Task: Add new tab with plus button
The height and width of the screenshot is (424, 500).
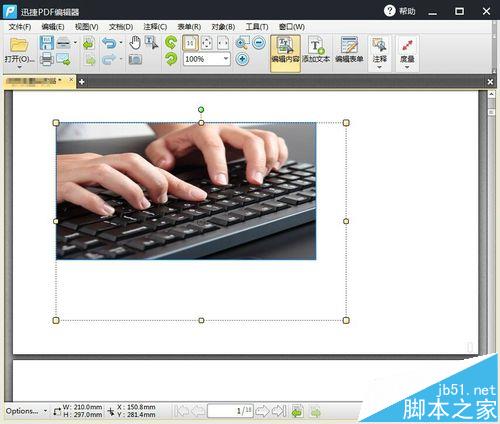Action: click(82, 82)
